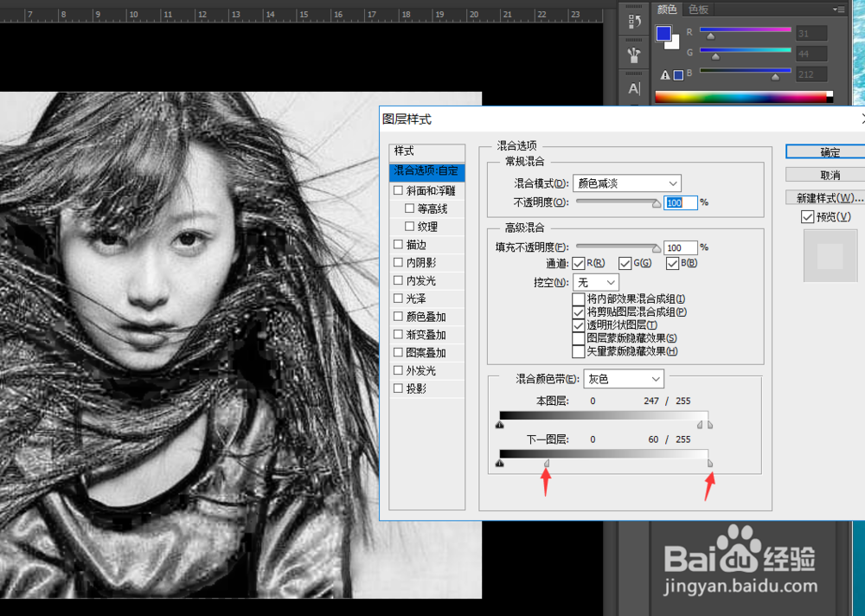Toggle the 预览 checkbox
The width and height of the screenshot is (865, 616).
(808, 217)
